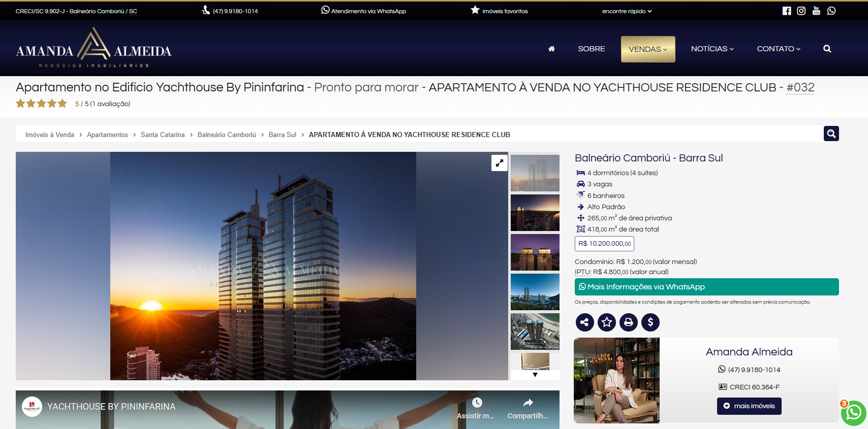Open 'Barra Sul' breadcrumb link

click(283, 135)
